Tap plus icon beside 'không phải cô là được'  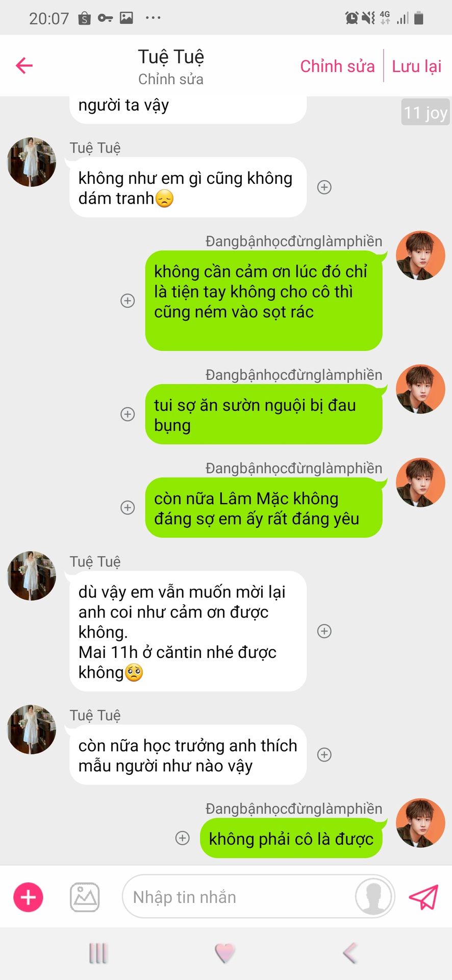click(183, 838)
